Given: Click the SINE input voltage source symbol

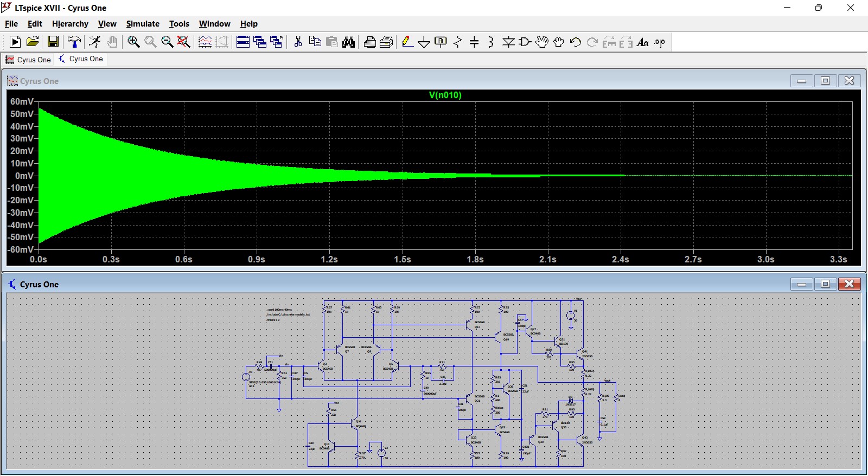Looking at the screenshot, I should click(x=246, y=376).
